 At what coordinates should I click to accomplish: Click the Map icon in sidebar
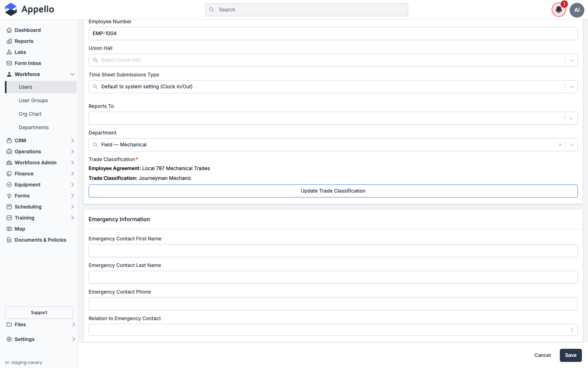[9, 229]
